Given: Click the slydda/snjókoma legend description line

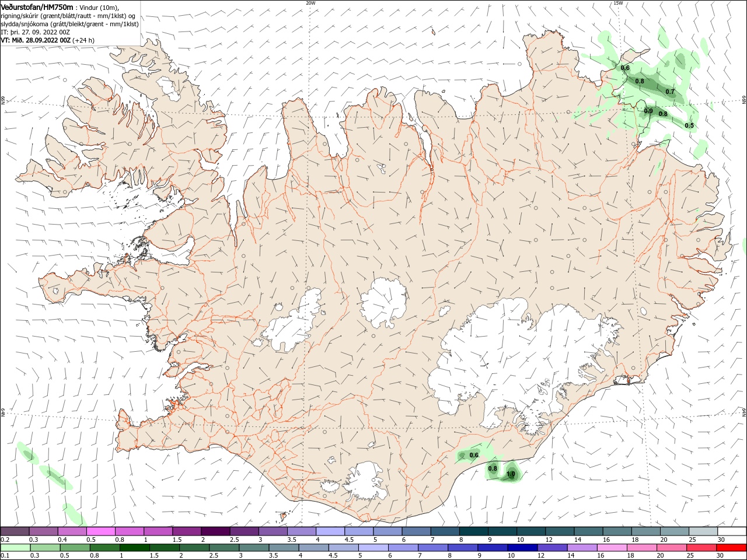Looking at the screenshot, I should [69, 24].
